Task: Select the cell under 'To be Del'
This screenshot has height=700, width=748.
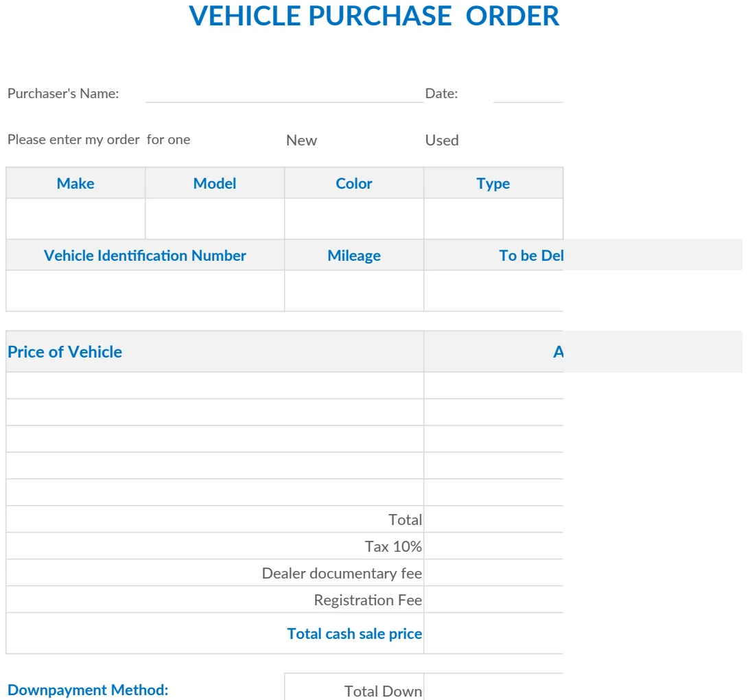Action: coord(493,291)
